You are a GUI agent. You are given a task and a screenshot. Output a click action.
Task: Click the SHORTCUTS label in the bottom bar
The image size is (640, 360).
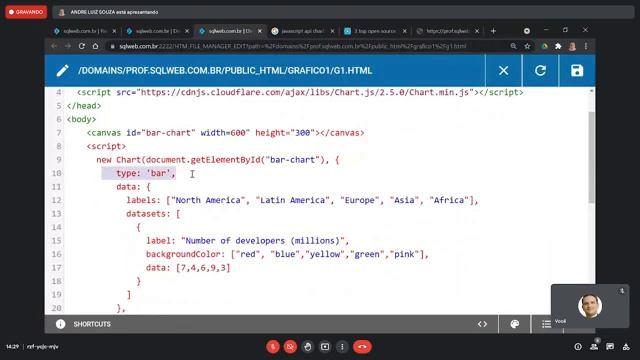click(92, 324)
